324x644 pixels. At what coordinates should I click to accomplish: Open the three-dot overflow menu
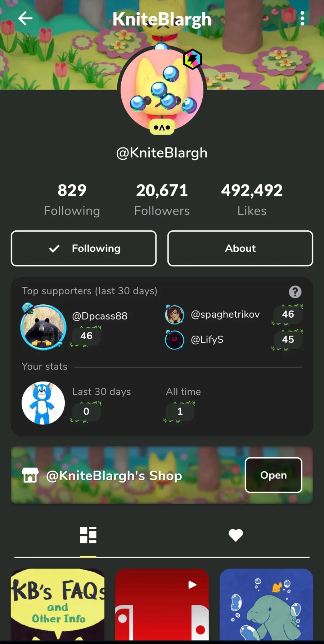coord(302,18)
